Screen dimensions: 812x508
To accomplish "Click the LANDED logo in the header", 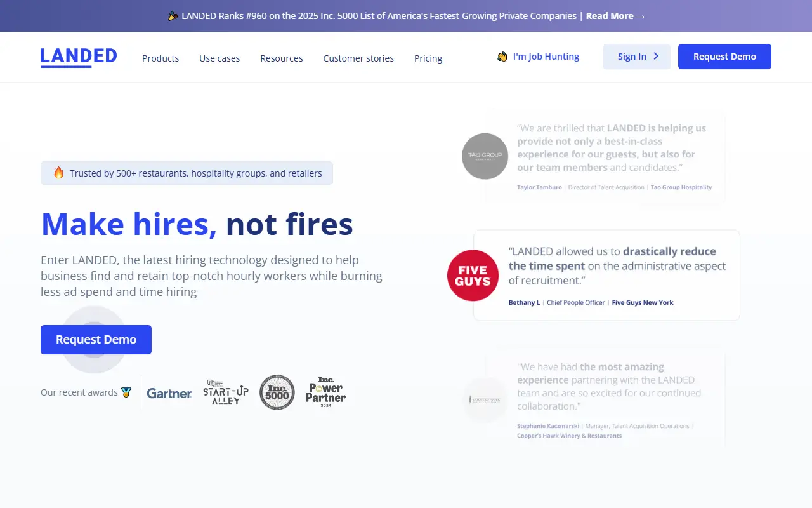I will (x=79, y=57).
